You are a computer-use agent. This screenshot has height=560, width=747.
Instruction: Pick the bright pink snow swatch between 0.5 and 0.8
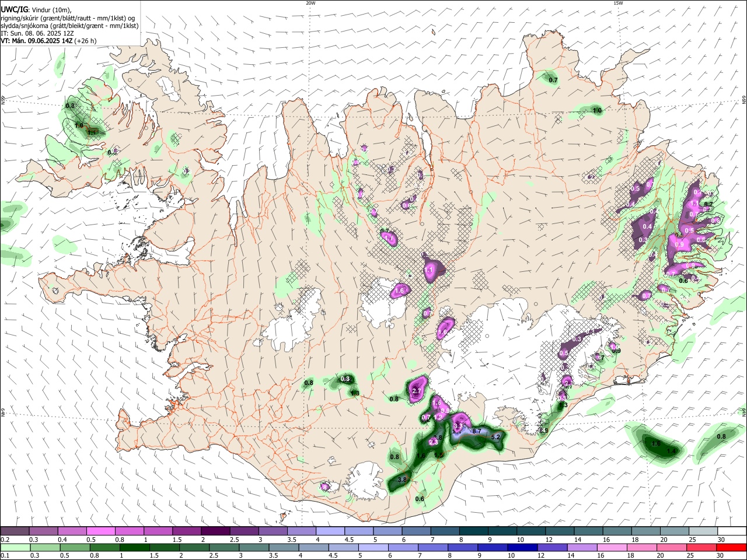tap(101, 531)
